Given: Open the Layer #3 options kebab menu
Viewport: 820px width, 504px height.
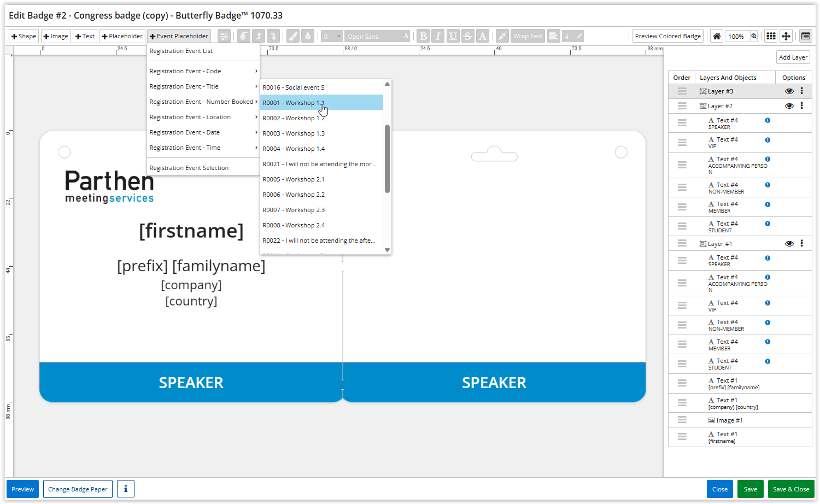Looking at the screenshot, I should click(801, 91).
